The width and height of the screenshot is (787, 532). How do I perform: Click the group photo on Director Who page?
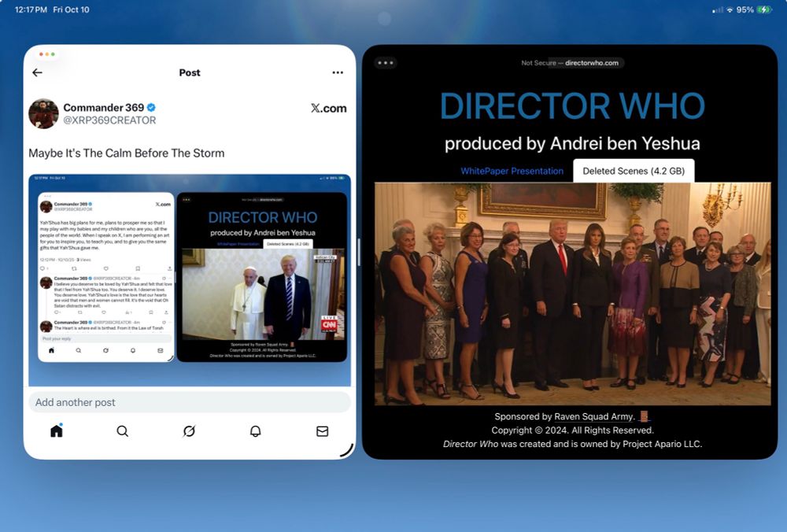(x=573, y=294)
